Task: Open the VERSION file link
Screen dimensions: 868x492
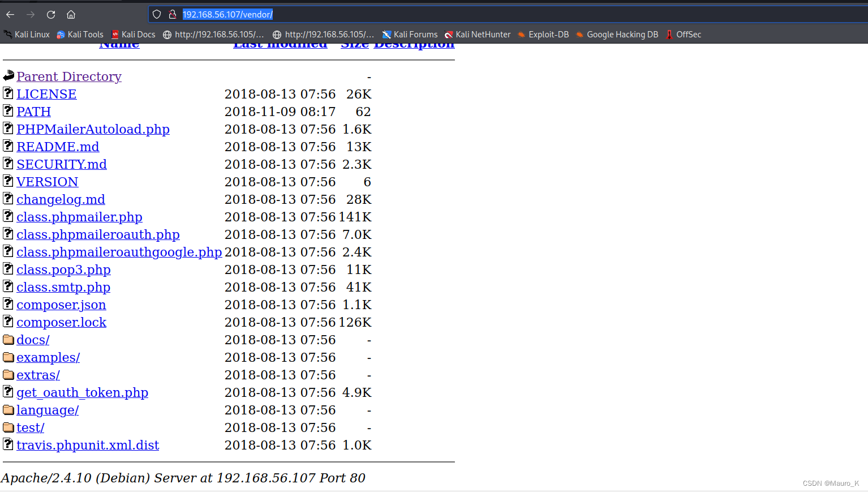Action: point(48,182)
